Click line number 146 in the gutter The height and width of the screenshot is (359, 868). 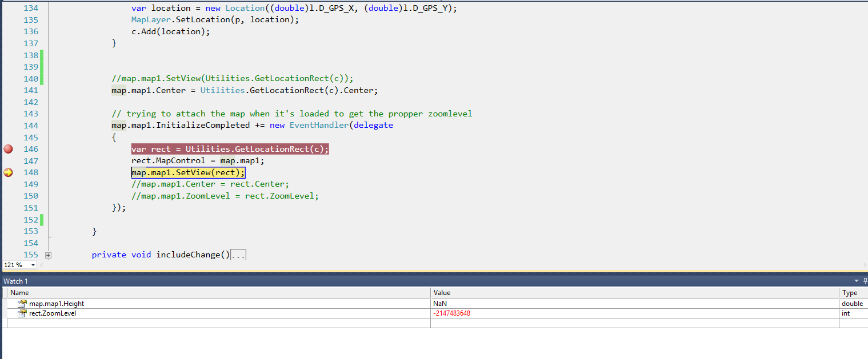pos(31,149)
